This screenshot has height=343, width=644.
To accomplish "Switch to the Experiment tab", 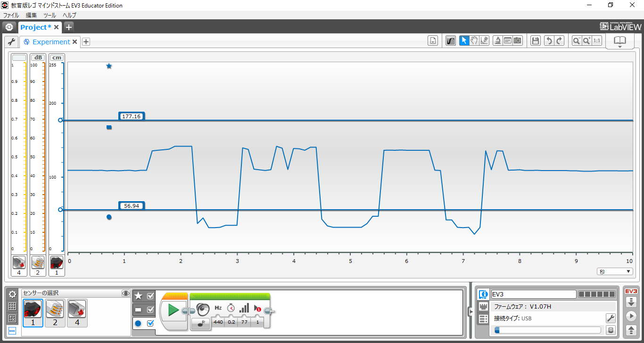I will (51, 42).
